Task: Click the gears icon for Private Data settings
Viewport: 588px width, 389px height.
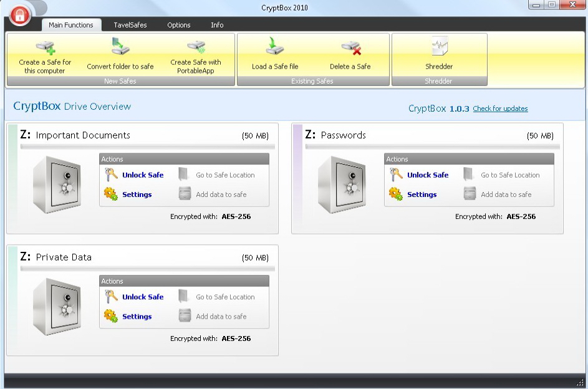Action: 111,316
